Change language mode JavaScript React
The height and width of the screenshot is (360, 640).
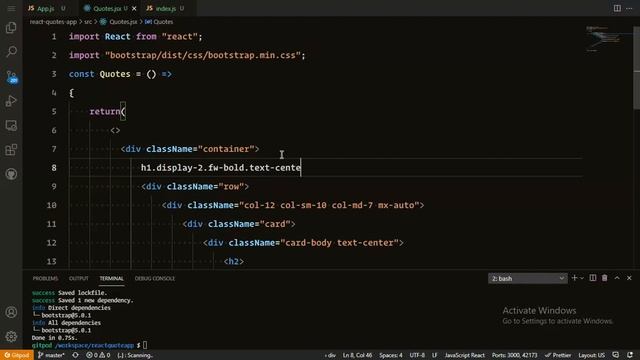coord(464,355)
